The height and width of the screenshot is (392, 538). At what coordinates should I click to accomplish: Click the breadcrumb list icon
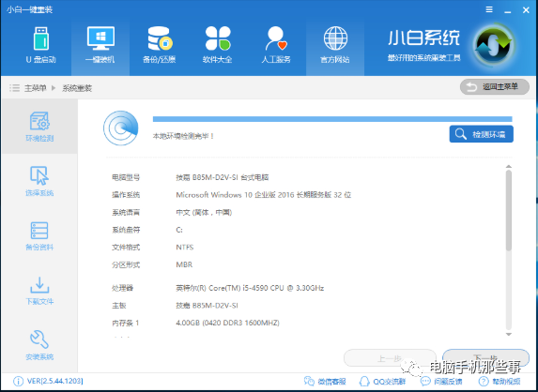tap(14, 88)
